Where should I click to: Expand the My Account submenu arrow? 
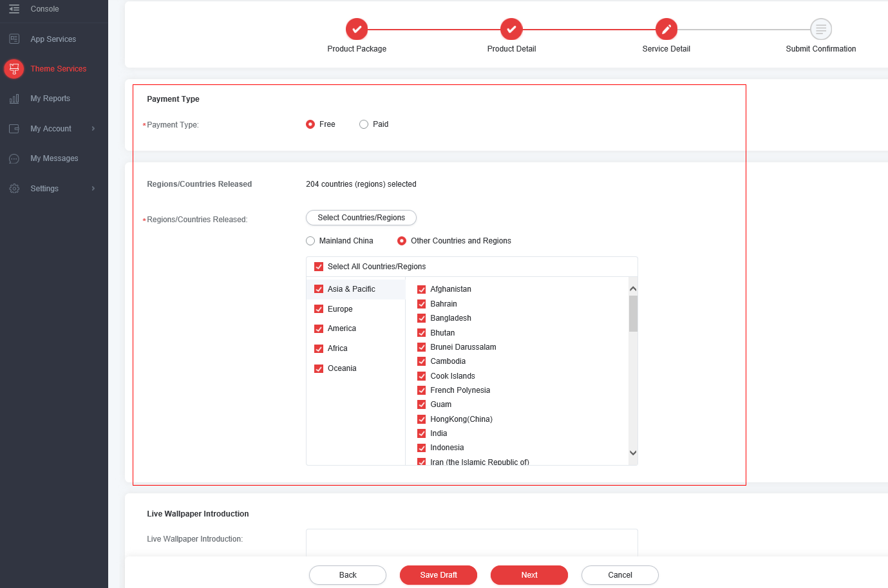pyautogui.click(x=93, y=129)
